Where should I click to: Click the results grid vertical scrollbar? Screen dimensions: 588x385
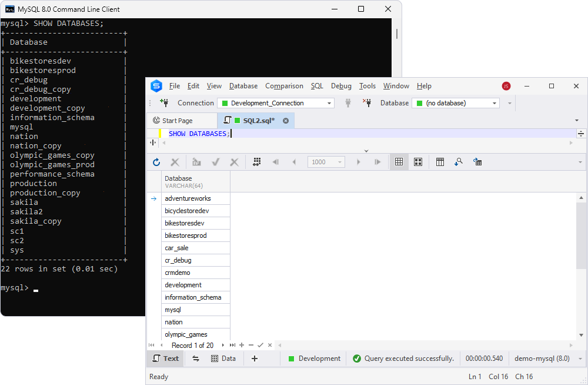point(581,266)
